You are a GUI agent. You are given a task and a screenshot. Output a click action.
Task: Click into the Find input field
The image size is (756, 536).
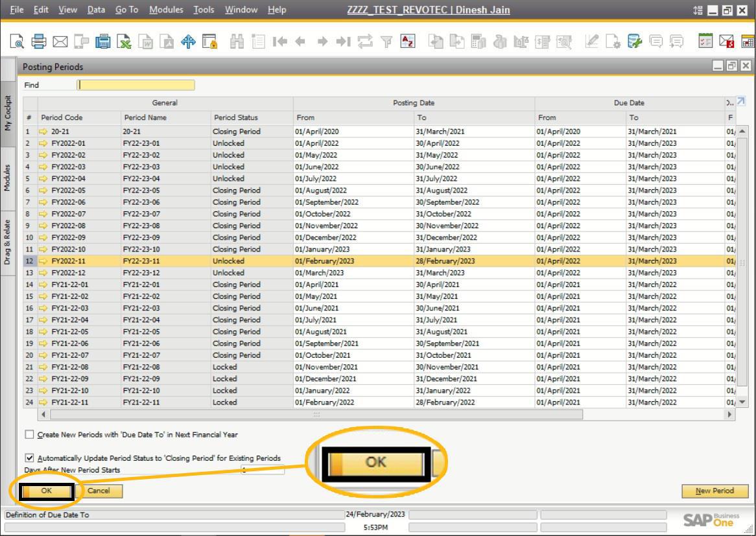[x=136, y=85]
